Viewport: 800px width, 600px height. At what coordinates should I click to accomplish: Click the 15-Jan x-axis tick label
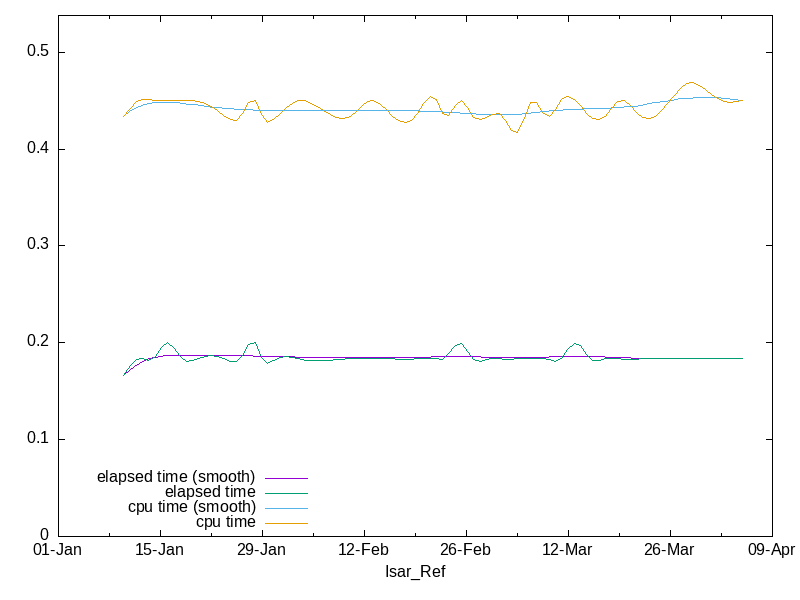[160, 550]
